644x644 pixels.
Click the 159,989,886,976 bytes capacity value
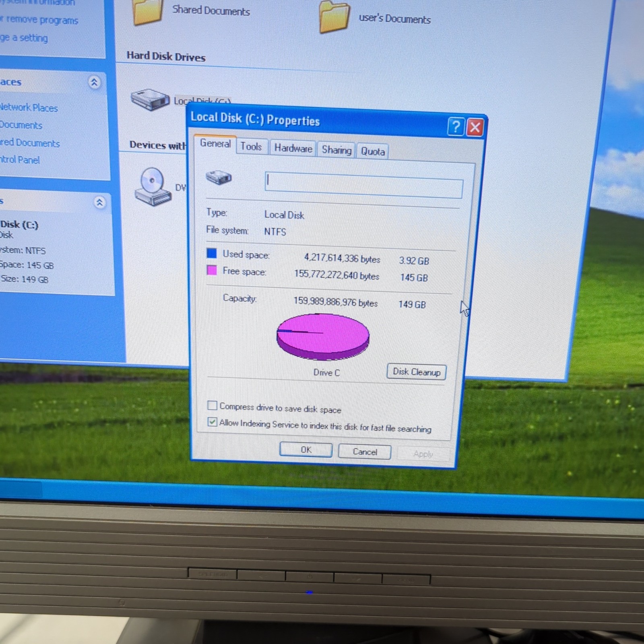[x=336, y=301]
